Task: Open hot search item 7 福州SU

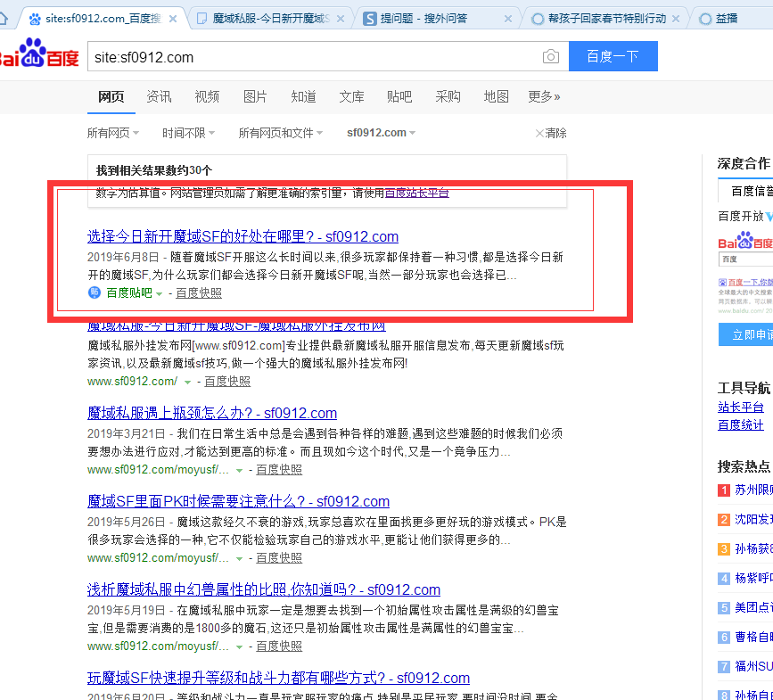Action: 753,666
